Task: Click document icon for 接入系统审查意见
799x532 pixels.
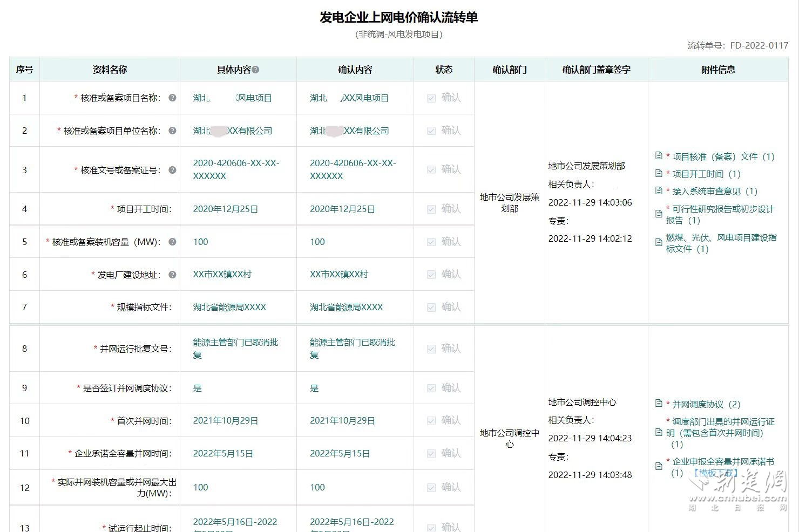Action: [659, 190]
